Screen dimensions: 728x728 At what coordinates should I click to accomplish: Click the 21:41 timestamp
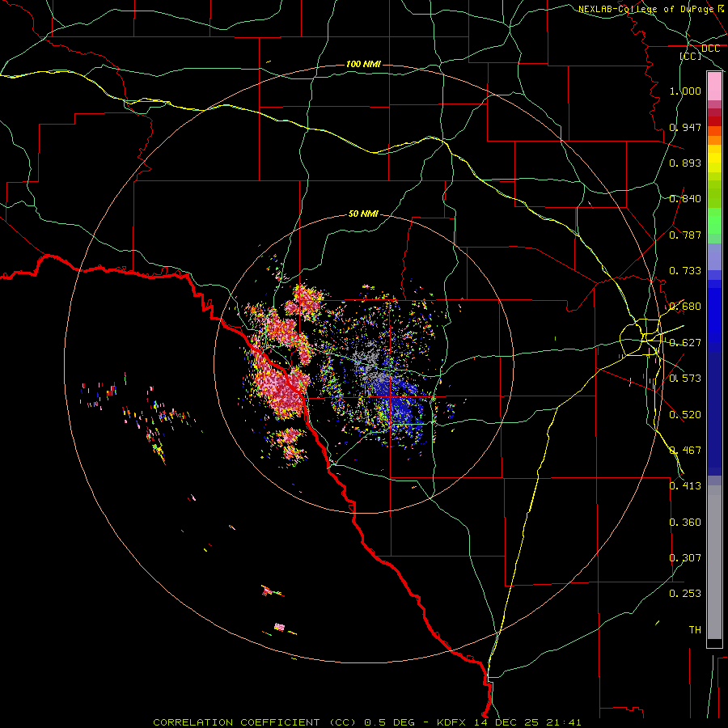point(563,722)
